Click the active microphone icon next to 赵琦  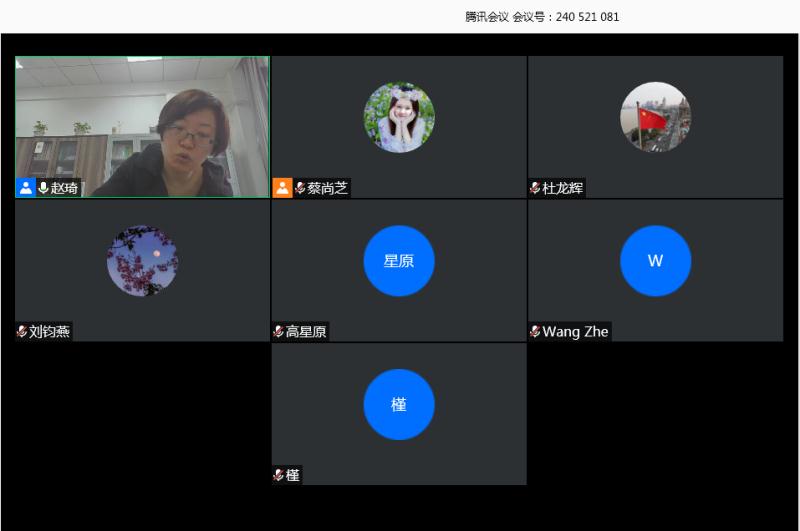pos(43,188)
